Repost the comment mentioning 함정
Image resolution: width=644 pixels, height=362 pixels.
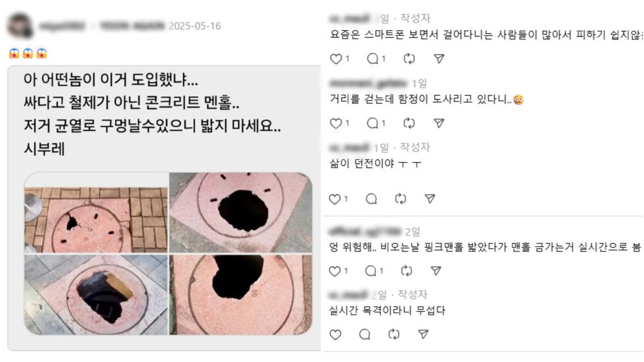point(409,123)
